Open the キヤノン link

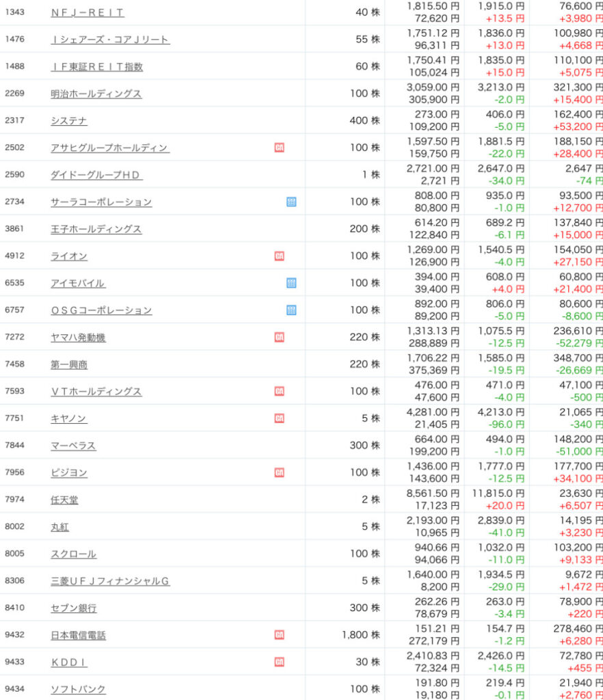pos(69,419)
